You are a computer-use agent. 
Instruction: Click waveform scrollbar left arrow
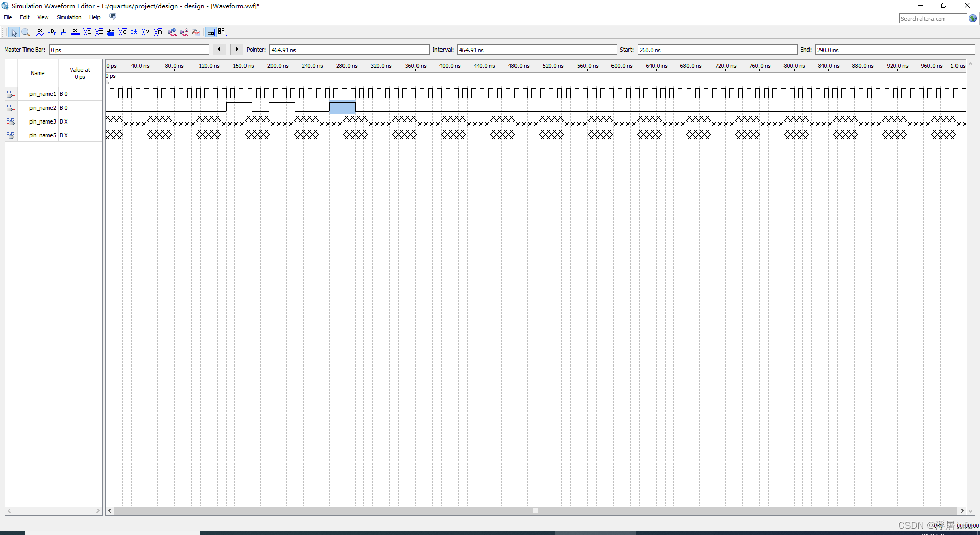pos(110,510)
